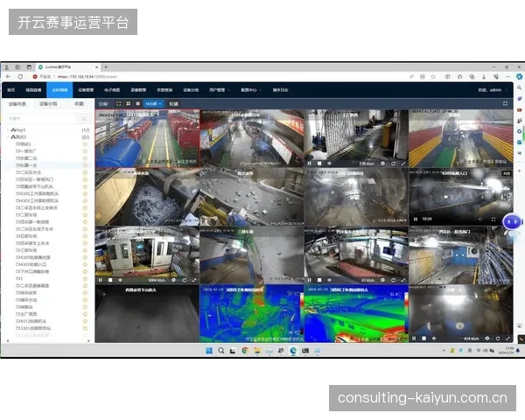Open PTZ control on the 5004 kb/s feed

(121, 280)
